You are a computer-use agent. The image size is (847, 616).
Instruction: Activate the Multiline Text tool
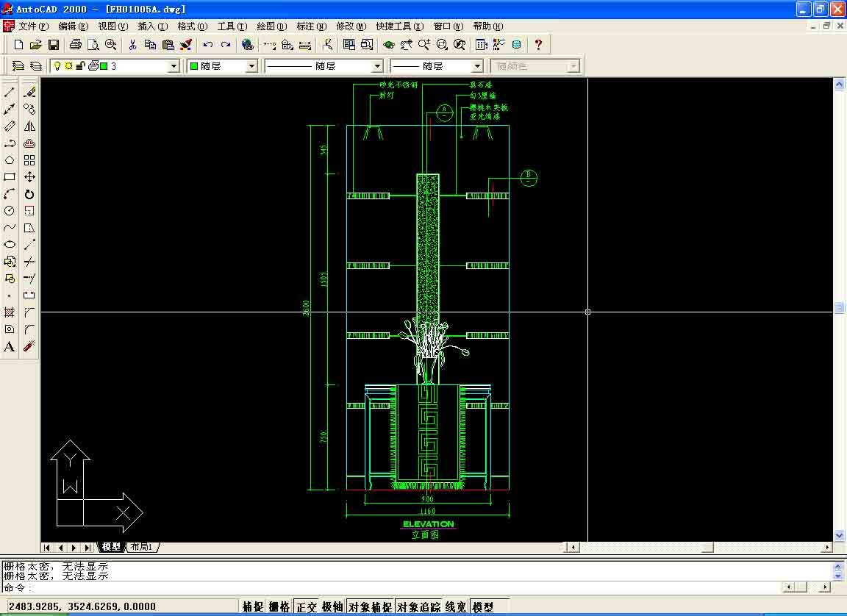10,347
